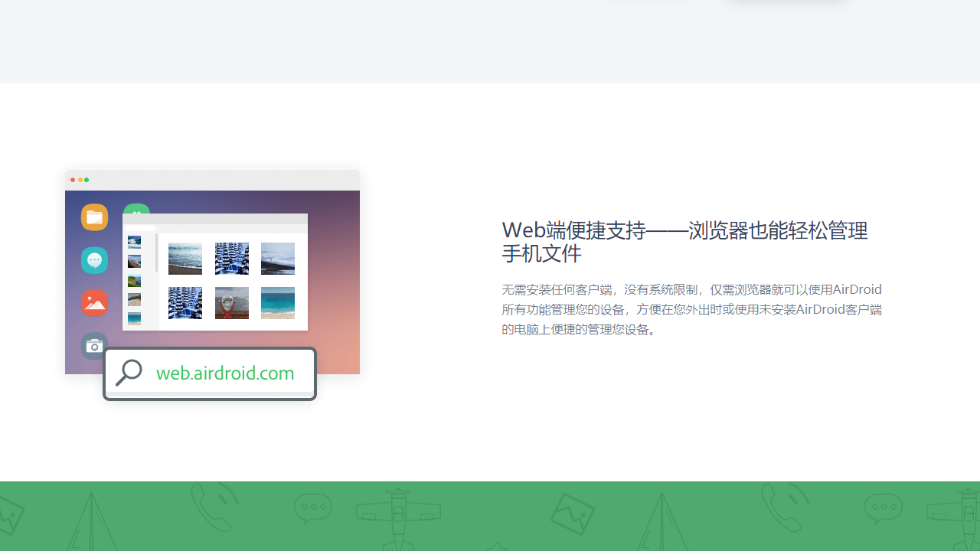The image size is (980, 551).
Task: Open the orange folder icon in the sidebar
Action: point(94,217)
